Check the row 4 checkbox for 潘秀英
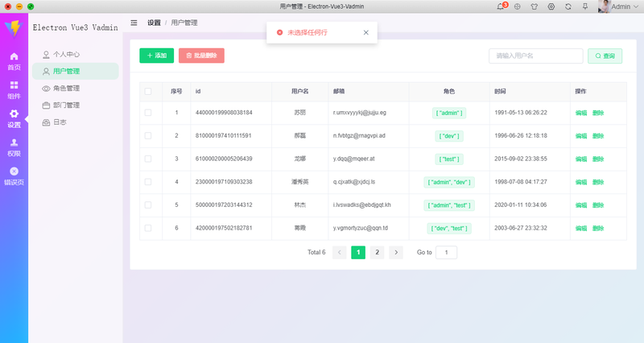 pyautogui.click(x=148, y=181)
